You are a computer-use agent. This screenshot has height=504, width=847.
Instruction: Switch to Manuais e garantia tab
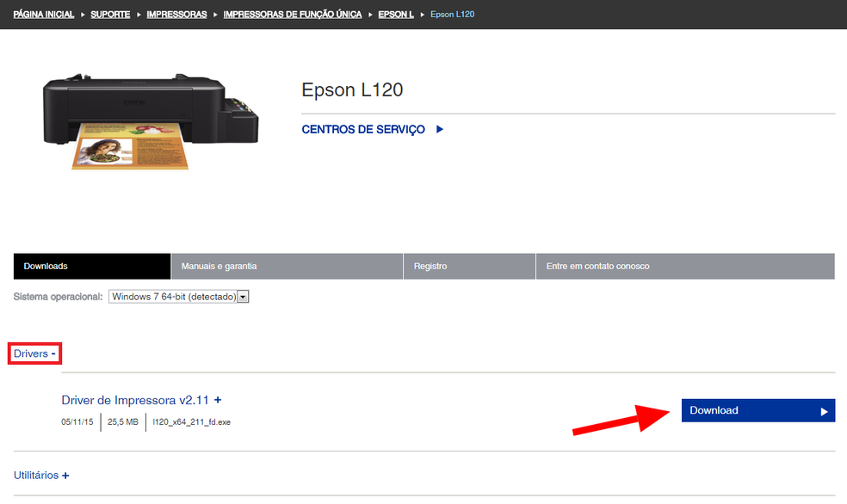point(287,266)
